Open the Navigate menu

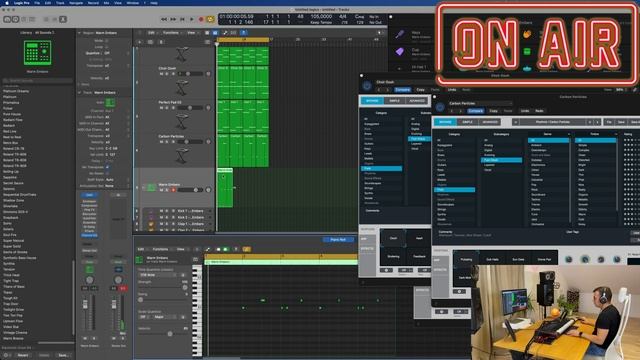(76, 3)
